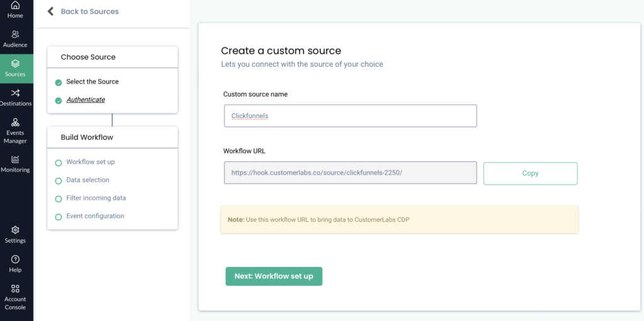The height and width of the screenshot is (321, 644).
Task: Open the Workflow set up step label
Action: pos(91,161)
